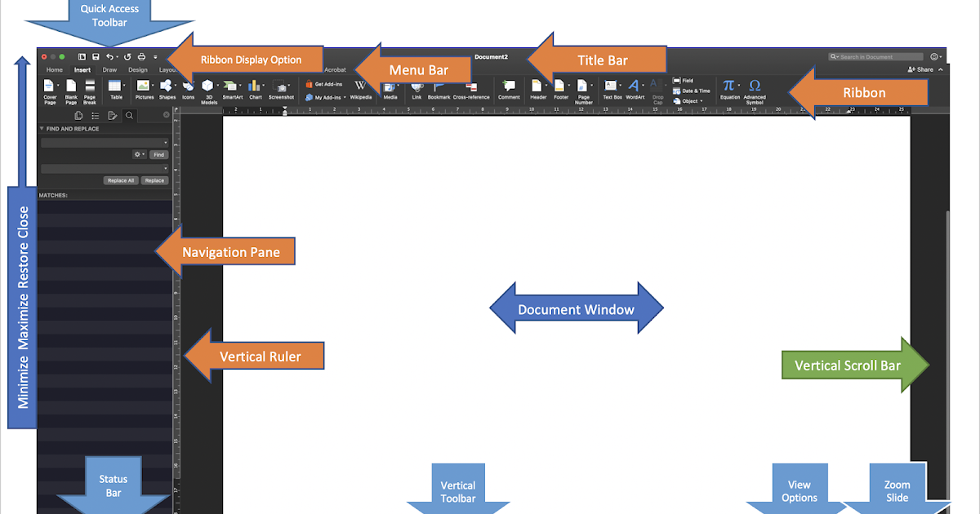Screen dimensions: 980x514
Task: Collapse the Find and Replace section
Action: tap(42, 129)
